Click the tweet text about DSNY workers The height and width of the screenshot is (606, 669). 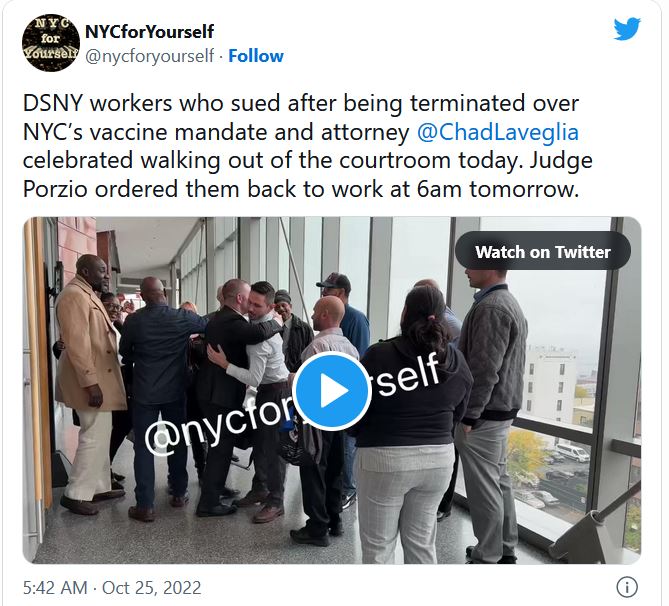coord(307,146)
